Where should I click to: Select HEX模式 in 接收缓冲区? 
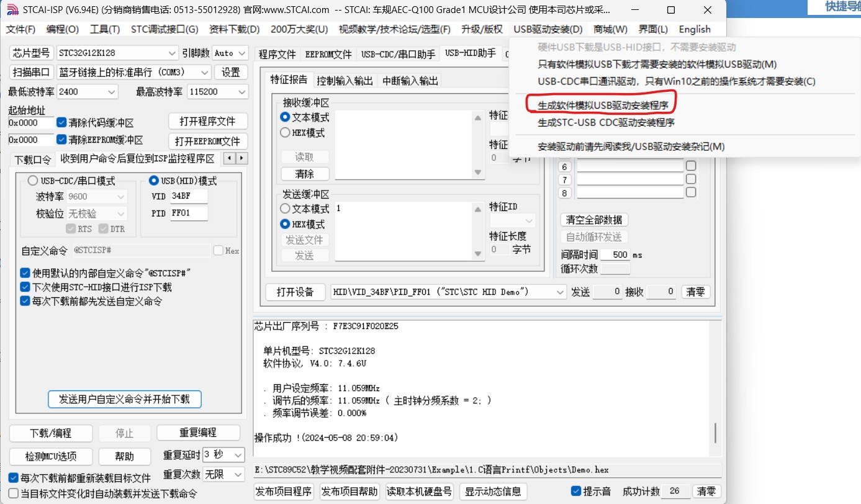(x=285, y=132)
